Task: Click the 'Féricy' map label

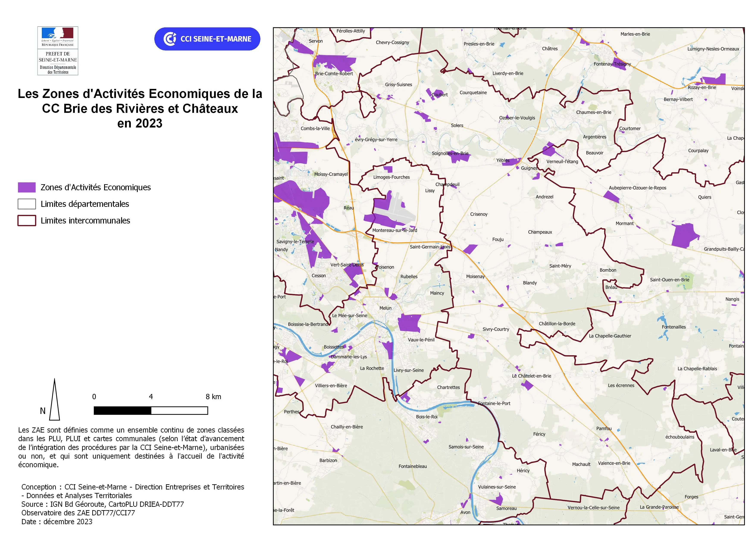Action: (x=539, y=434)
